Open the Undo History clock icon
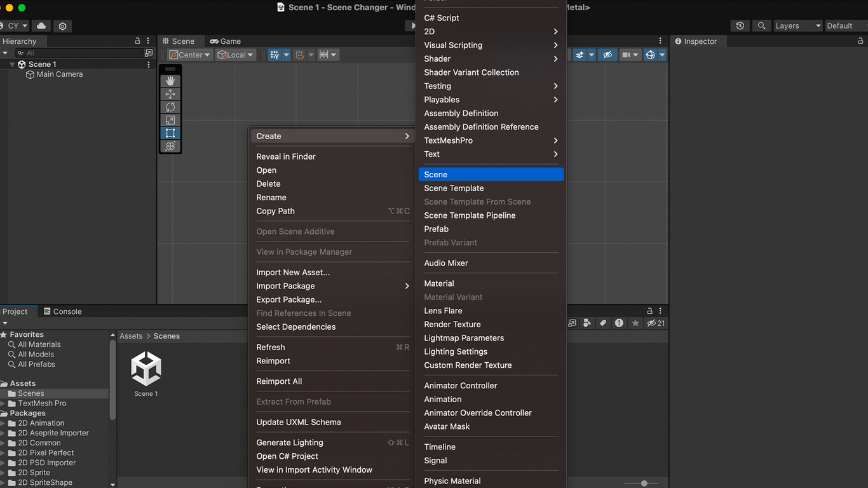This screenshot has width=868, height=488. tap(740, 26)
